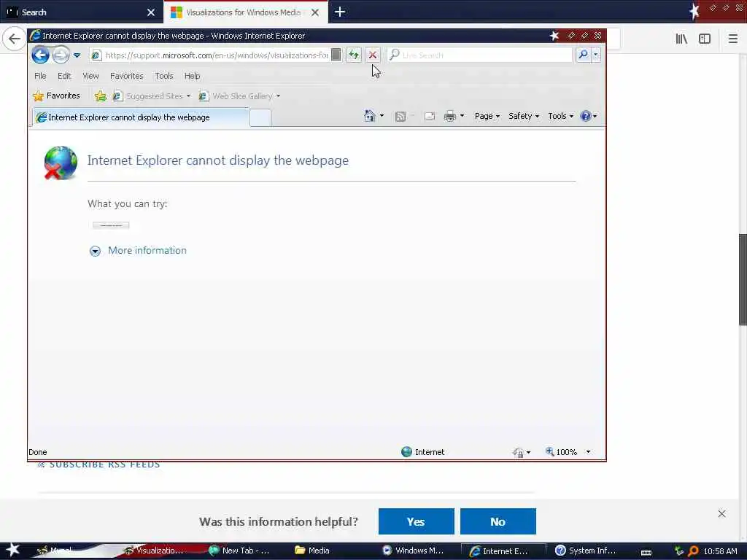Dismiss the feedback banner X
Viewport: 747px width, 560px height.
tap(721, 513)
